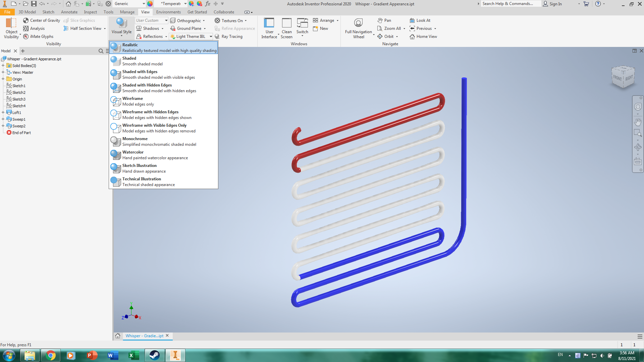This screenshot has height=362, width=644.
Task: Open the User Custom lighting combo box
Action: (152, 20)
